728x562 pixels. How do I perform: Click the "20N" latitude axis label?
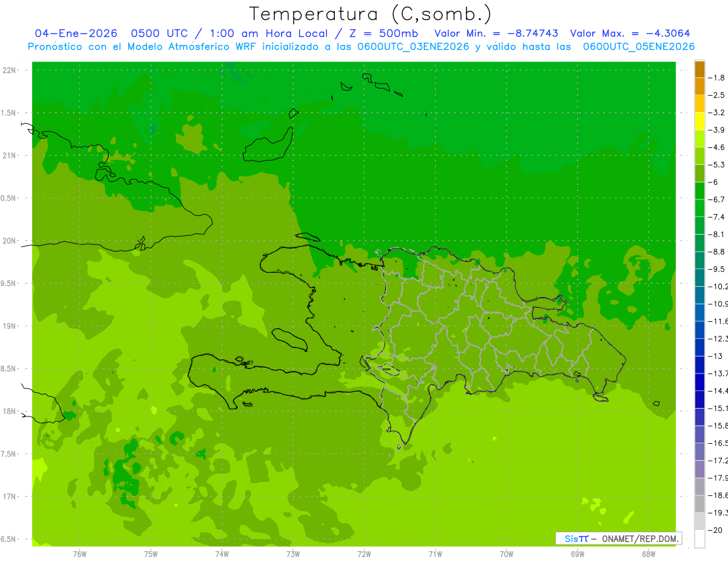point(10,241)
